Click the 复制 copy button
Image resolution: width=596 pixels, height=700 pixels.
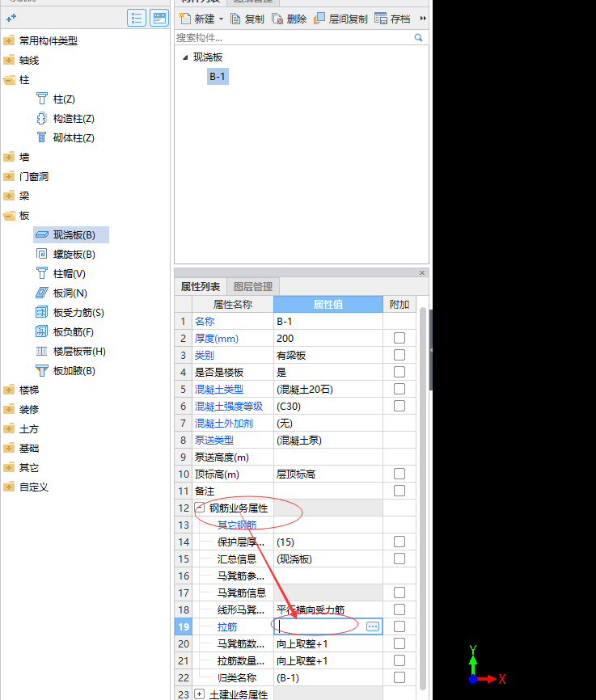click(x=247, y=19)
